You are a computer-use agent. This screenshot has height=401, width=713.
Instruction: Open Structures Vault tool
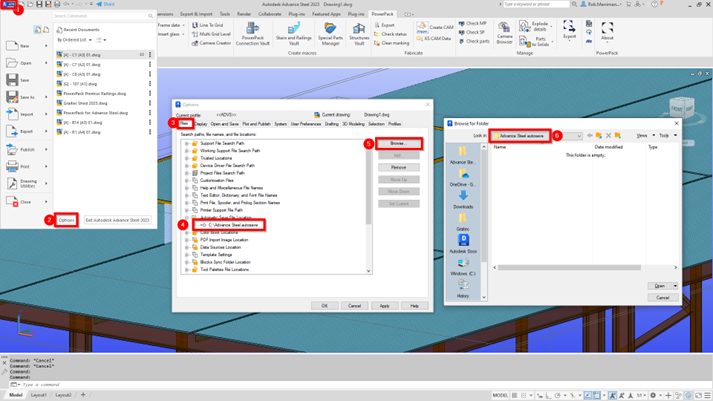(x=359, y=33)
